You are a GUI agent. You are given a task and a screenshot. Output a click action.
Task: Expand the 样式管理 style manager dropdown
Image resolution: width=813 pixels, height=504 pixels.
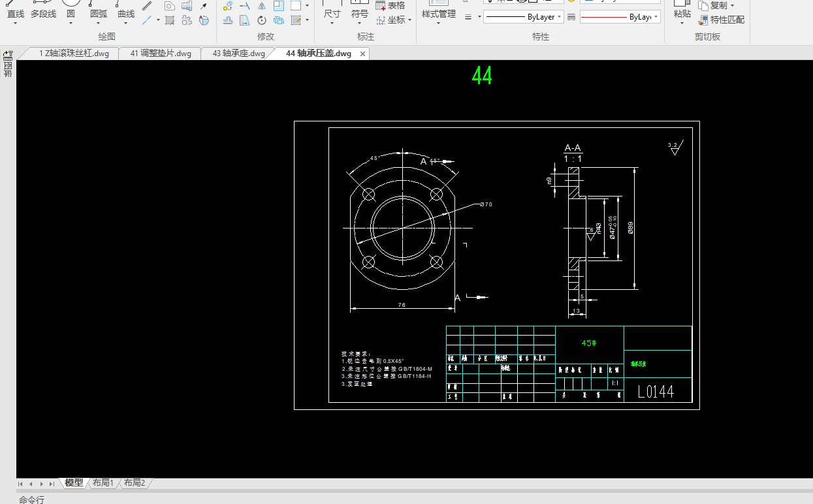tap(438, 24)
